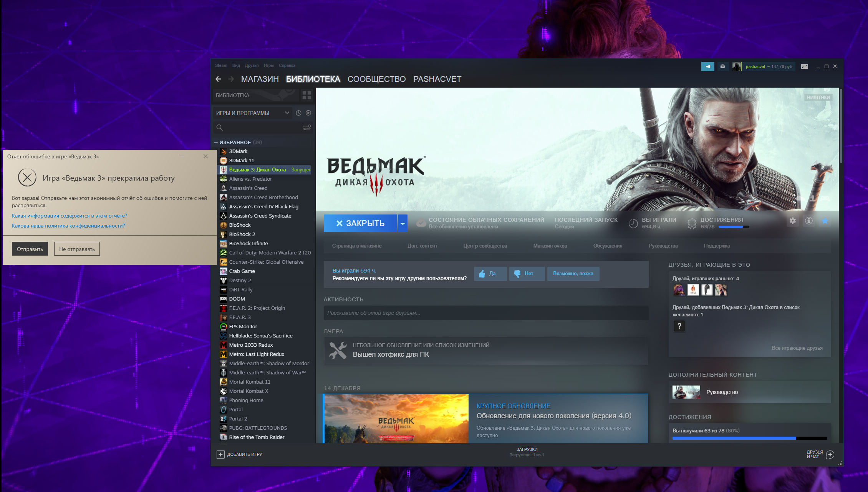Open friends and chat plus icon
Viewport: 868px width, 492px height.
coord(830,455)
